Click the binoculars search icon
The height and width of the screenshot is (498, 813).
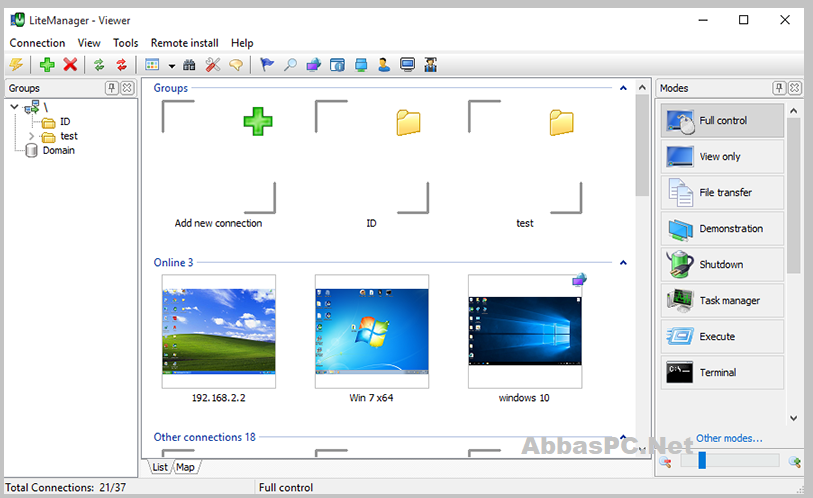point(189,65)
